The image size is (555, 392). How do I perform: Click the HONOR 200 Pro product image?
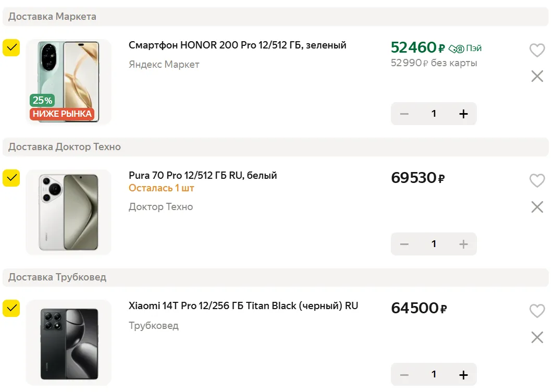click(x=68, y=82)
